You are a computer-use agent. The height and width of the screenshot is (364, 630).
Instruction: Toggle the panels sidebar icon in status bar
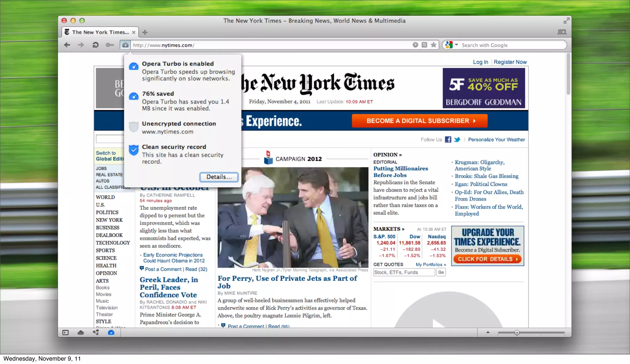[66, 333]
